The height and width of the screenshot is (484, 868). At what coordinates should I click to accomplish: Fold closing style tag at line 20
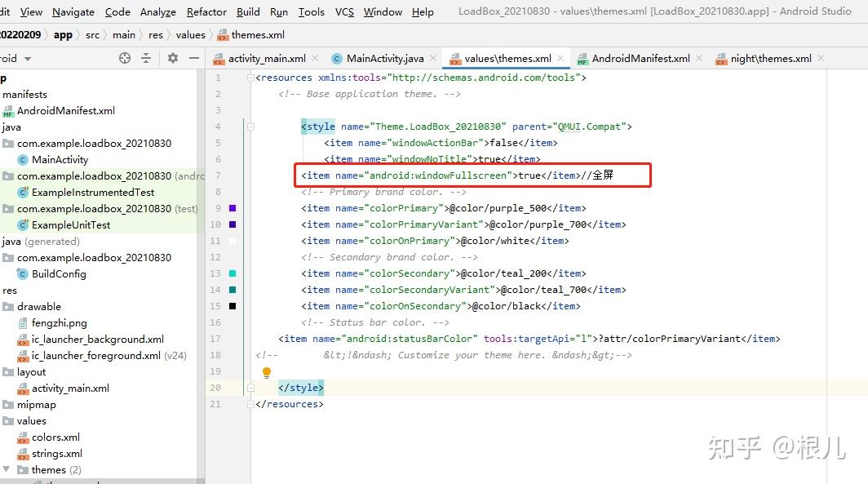coord(250,388)
